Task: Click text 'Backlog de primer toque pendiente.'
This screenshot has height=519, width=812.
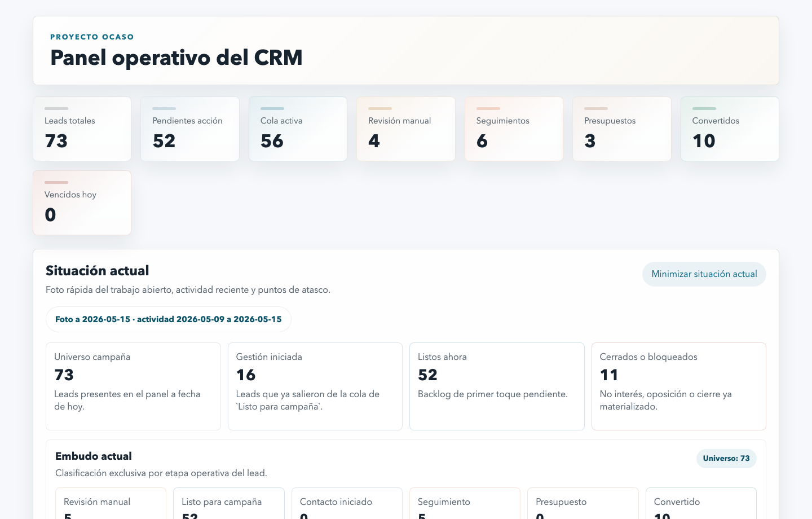Action: pyautogui.click(x=493, y=394)
